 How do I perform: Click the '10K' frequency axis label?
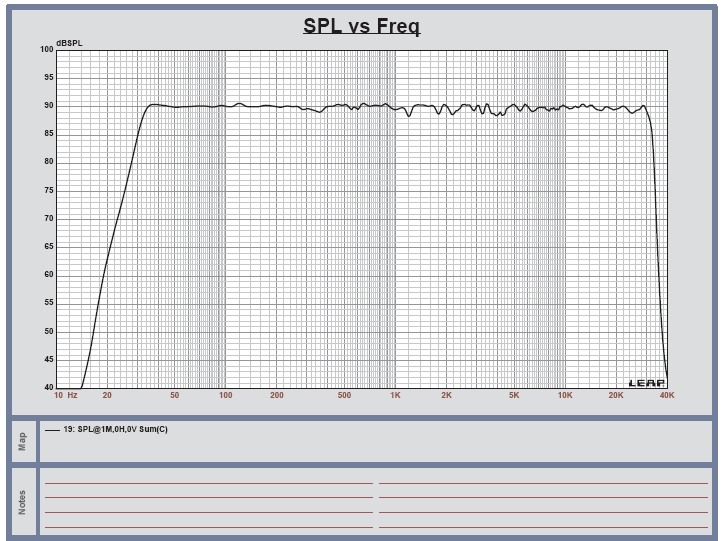point(565,396)
